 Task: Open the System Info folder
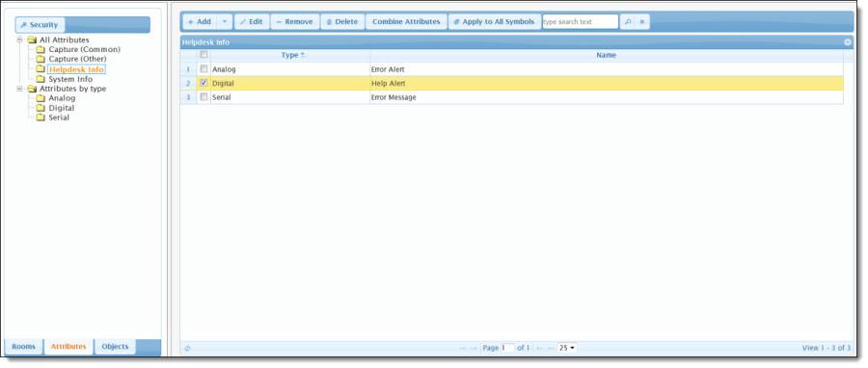[70, 79]
